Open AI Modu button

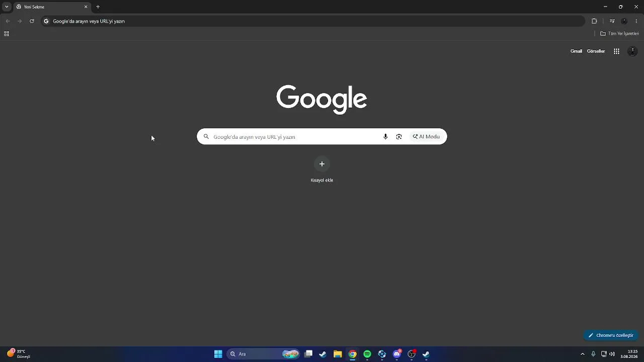pos(426,137)
